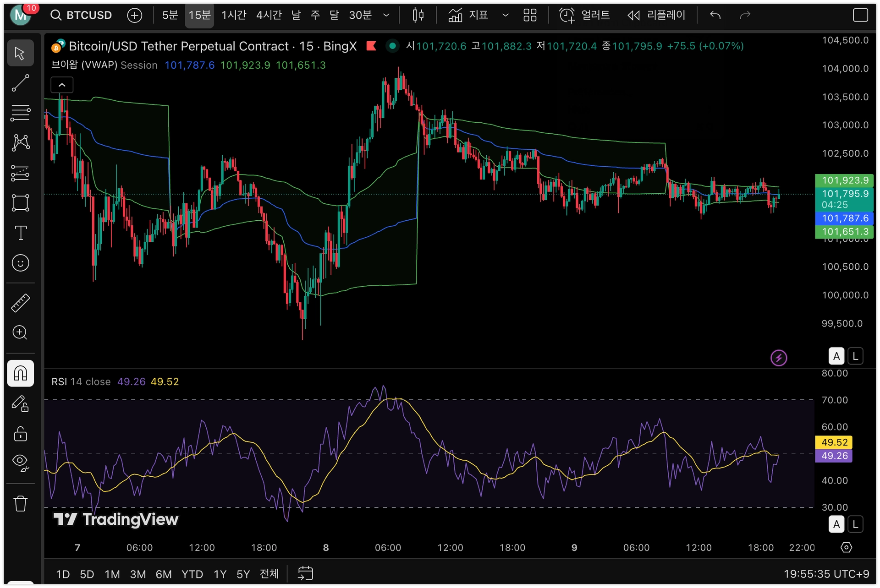Toggle hide all drawings eye icon

[20, 463]
